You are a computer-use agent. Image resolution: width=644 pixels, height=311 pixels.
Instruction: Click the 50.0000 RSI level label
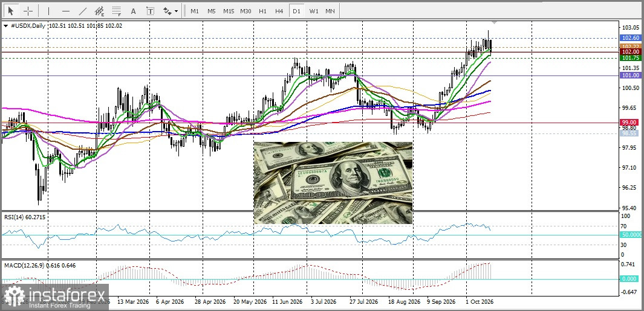coord(631,235)
